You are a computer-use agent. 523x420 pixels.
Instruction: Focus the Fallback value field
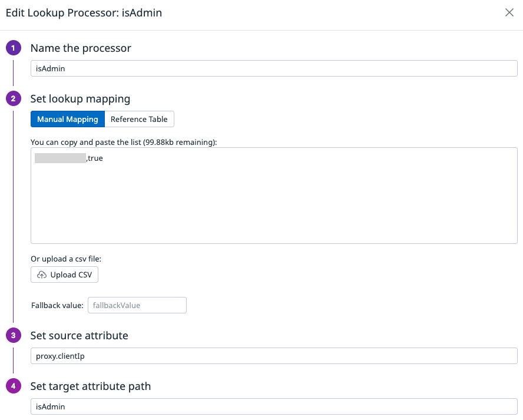[137, 305]
